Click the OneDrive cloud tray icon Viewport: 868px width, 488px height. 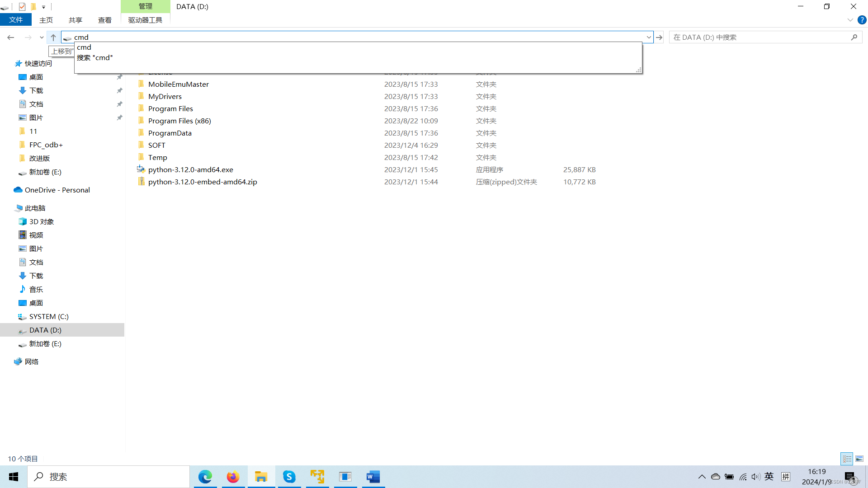coord(715,477)
